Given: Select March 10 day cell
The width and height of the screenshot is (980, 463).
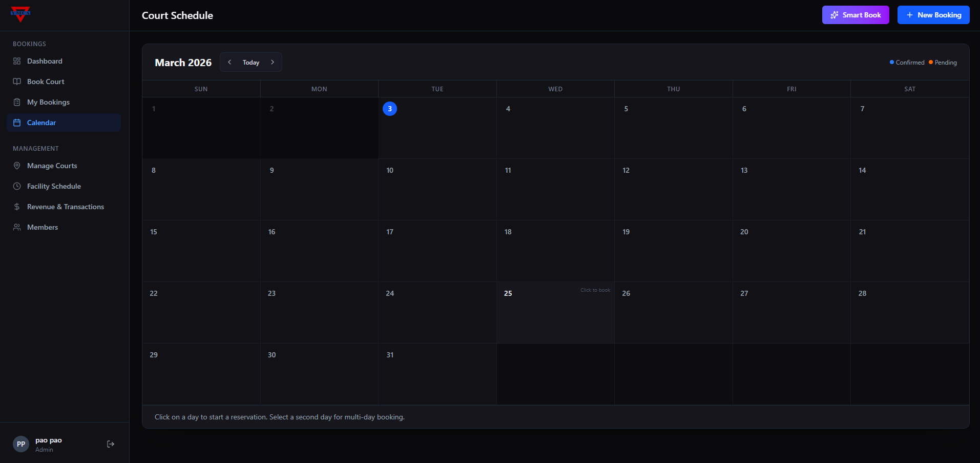Looking at the screenshot, I should pyautogui.click(x=437, y=189).
